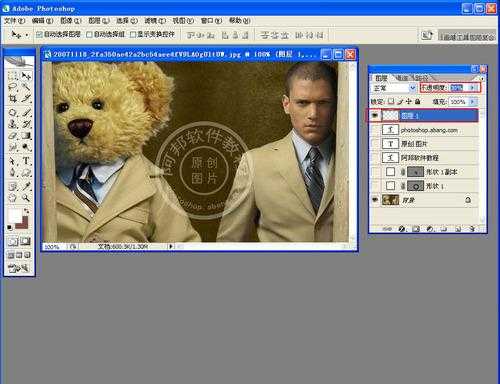The image size is (500, 384).
Task: Select the Pen tool
Action: 13,173
